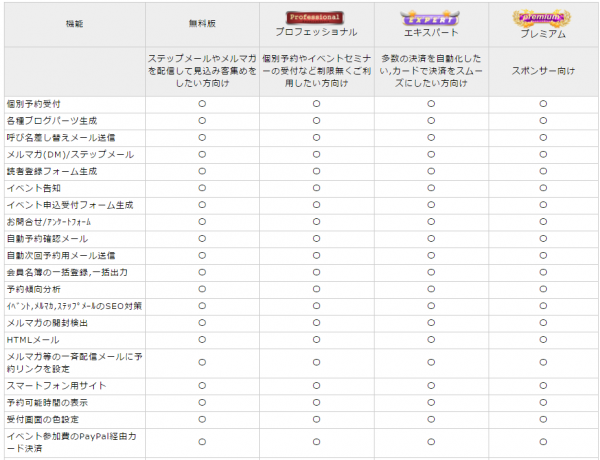Select the 予約可能時間の表示 row label
The height and width of the screenshot is (460, 600).
coord(47,403)
